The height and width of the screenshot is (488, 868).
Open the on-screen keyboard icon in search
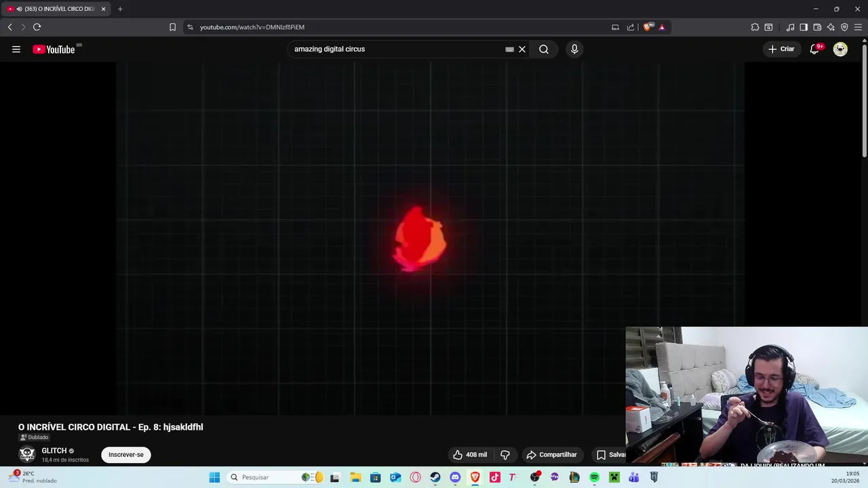click(x=509, y=49)
